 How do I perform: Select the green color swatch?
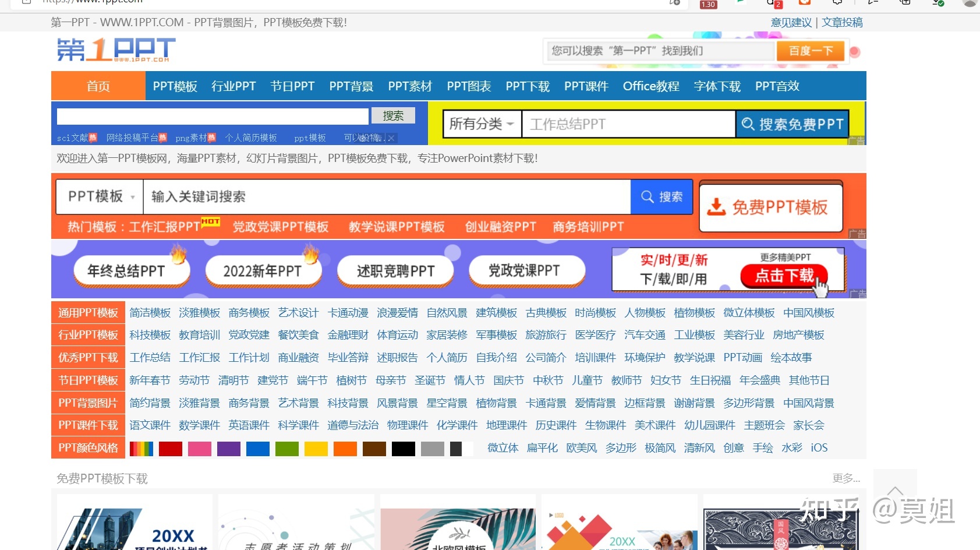287,449
